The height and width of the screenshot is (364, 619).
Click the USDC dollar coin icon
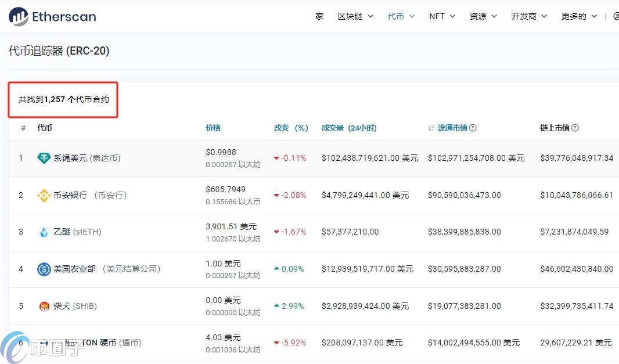point(43,269)
